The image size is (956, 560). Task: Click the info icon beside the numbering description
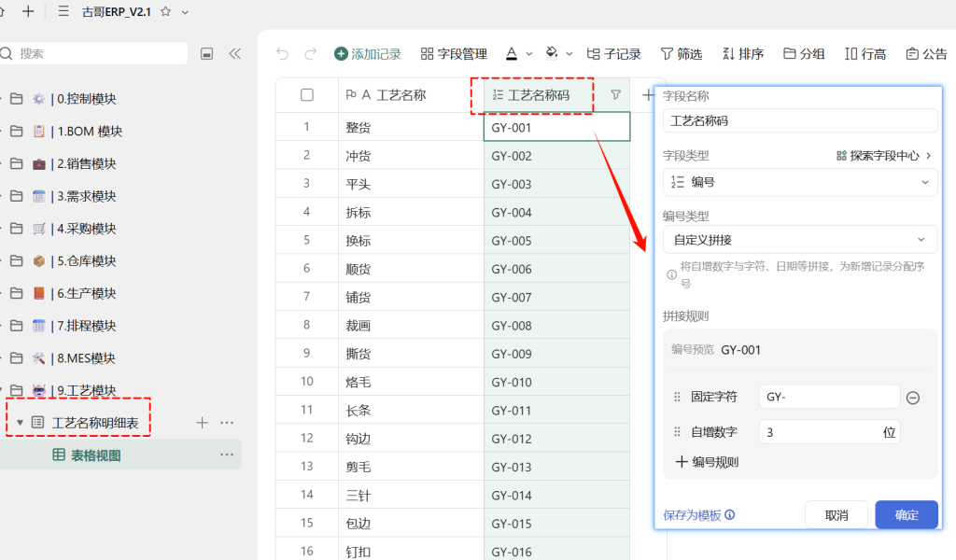(671, 274)
